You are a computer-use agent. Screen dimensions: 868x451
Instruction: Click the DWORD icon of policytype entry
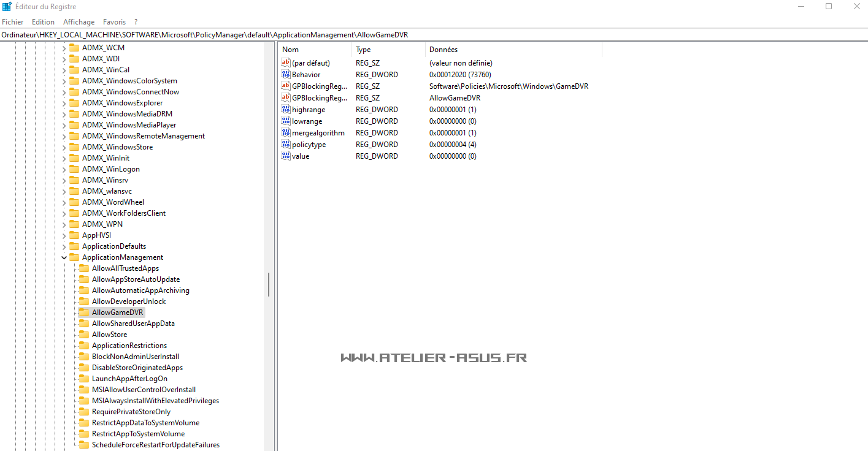285,145
